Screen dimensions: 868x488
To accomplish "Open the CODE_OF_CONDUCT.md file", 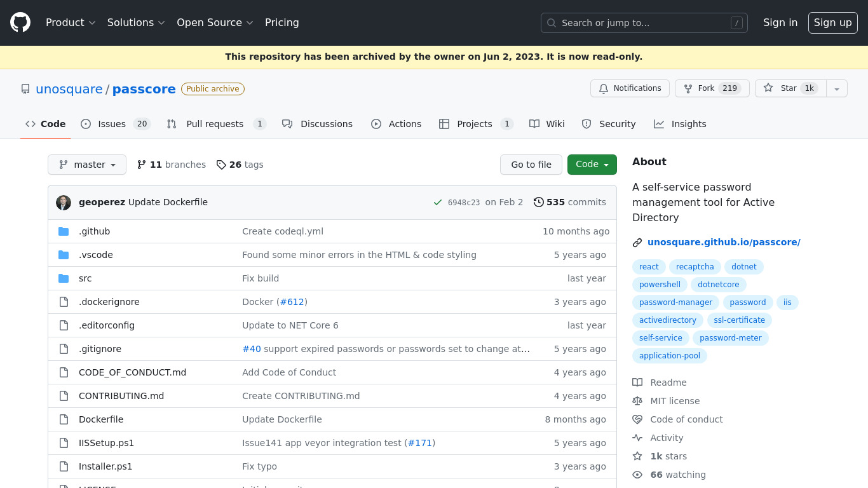I will pyautogui.click(x=132, y=372).
